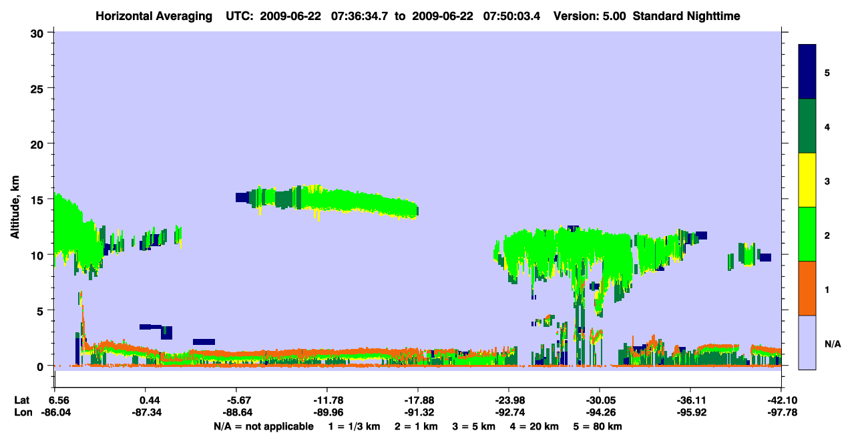
Task: Click the longitude value '-92.74'
Action: tap(509, 413)
